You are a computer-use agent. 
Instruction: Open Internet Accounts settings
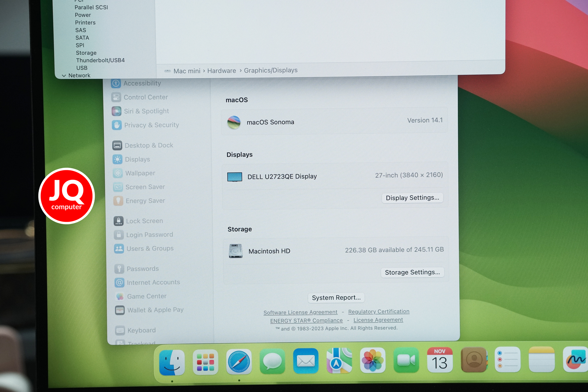(x=148, y=283)
